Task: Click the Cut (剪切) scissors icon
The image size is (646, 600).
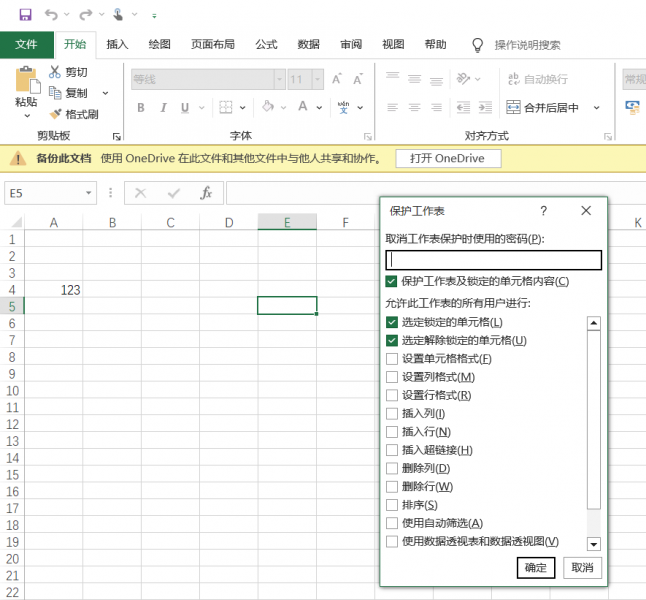Action: click(54, 72)
